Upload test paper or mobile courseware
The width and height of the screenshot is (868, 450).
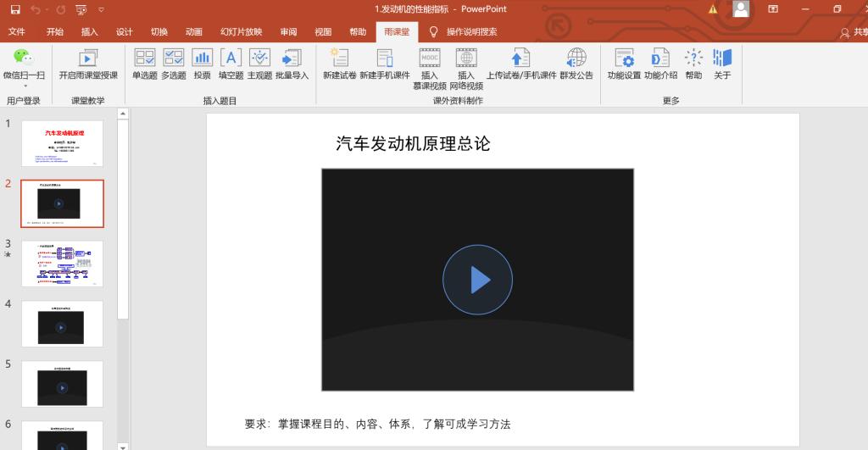pos(521,64)
